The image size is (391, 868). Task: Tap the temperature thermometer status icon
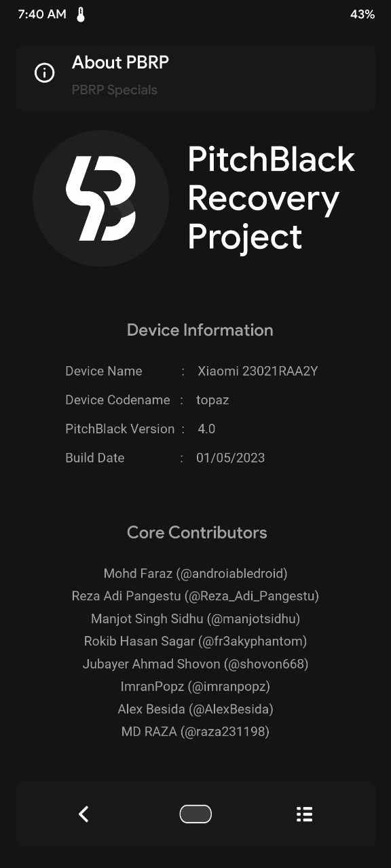(x=81, y=14)
